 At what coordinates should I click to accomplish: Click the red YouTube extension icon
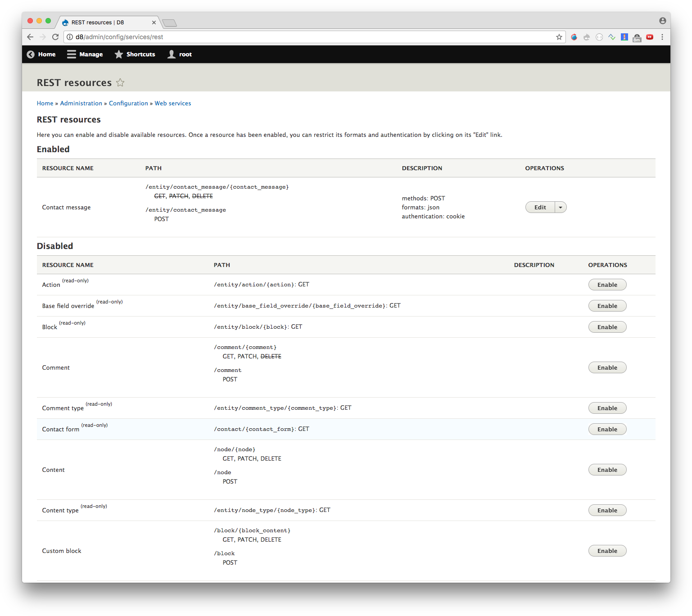[650, 37]
